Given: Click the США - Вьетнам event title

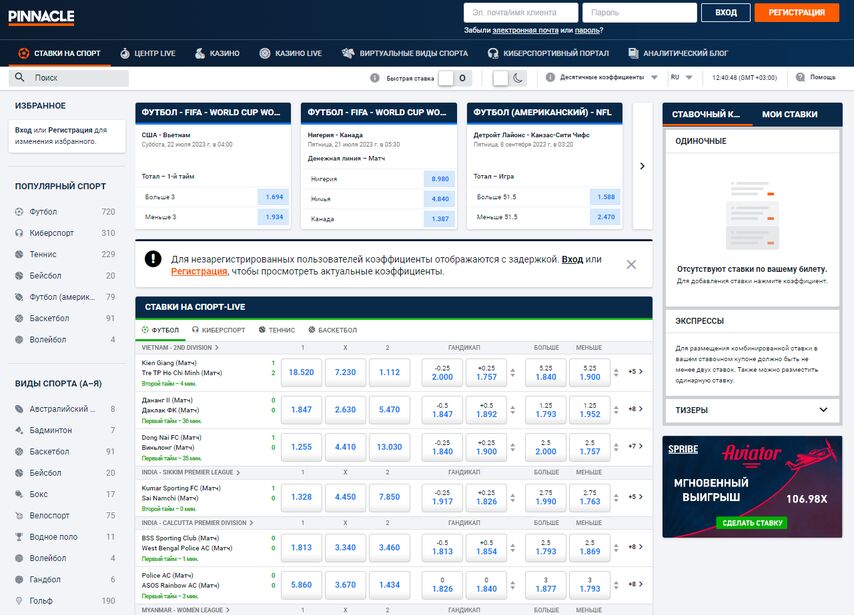Looking at the screenshot, I should coord(166,135).
